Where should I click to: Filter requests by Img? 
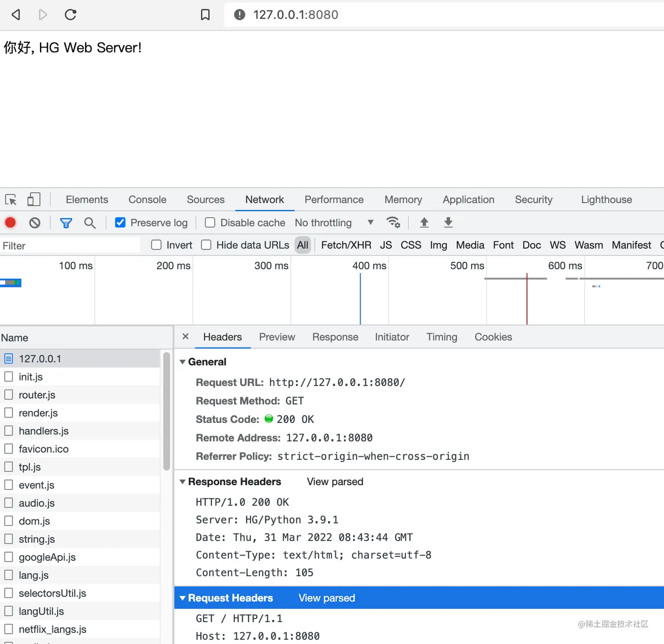pos(439,245)
